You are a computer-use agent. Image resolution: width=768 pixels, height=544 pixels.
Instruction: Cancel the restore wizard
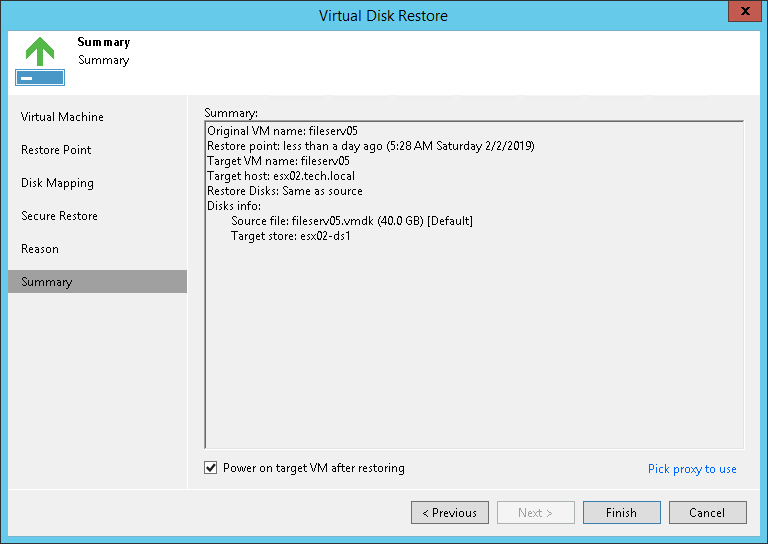pyautogui.click(x=707, y=513)
